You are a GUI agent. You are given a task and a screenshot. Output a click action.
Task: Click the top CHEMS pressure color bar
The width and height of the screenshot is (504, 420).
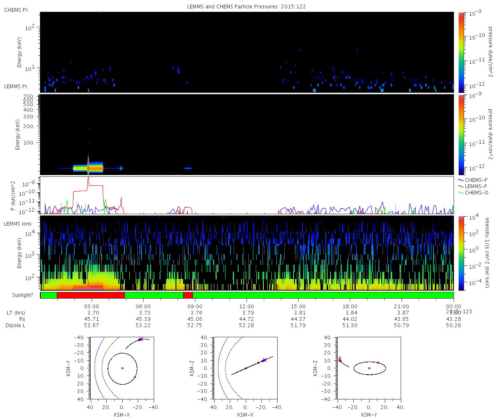[x=461, y=52]
